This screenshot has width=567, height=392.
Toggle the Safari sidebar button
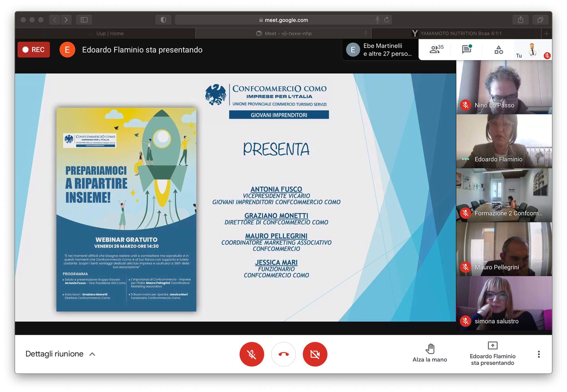(x=84, y=20)
